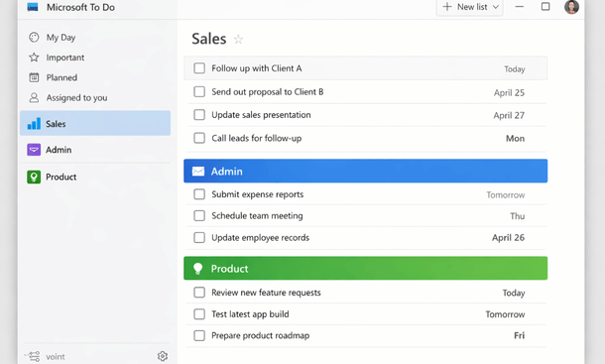Click the voint label at sidebar bottom
605x364 pixels.
click(56, 357)
